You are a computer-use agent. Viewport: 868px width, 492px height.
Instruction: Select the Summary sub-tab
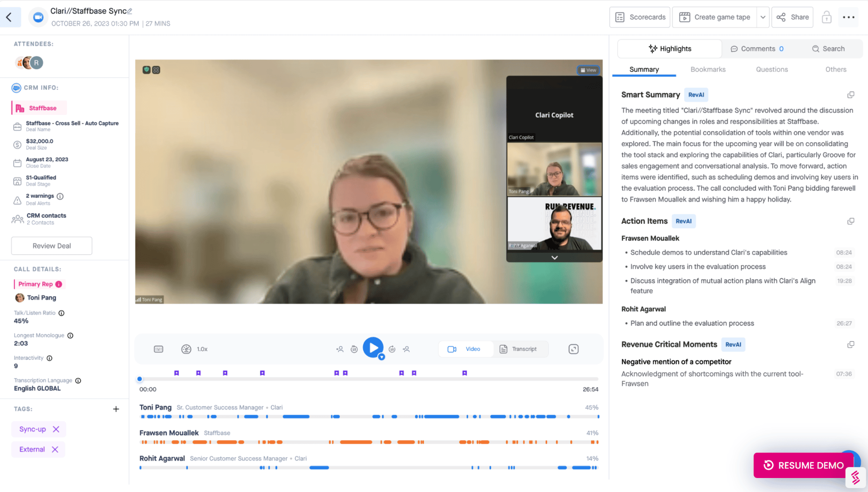tap(644, 70)
